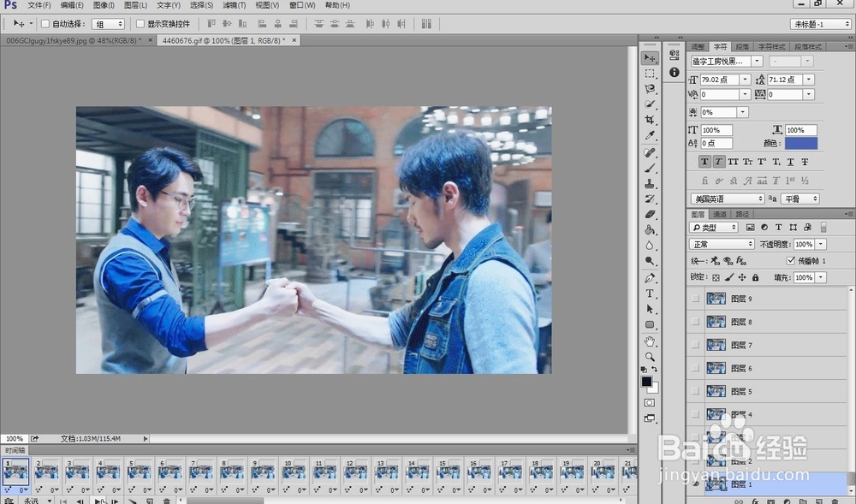Image resolution: width=856 pixels, height=504 pixels.
Task: Click the lock all layer icon
Action: tap(755, 277)
